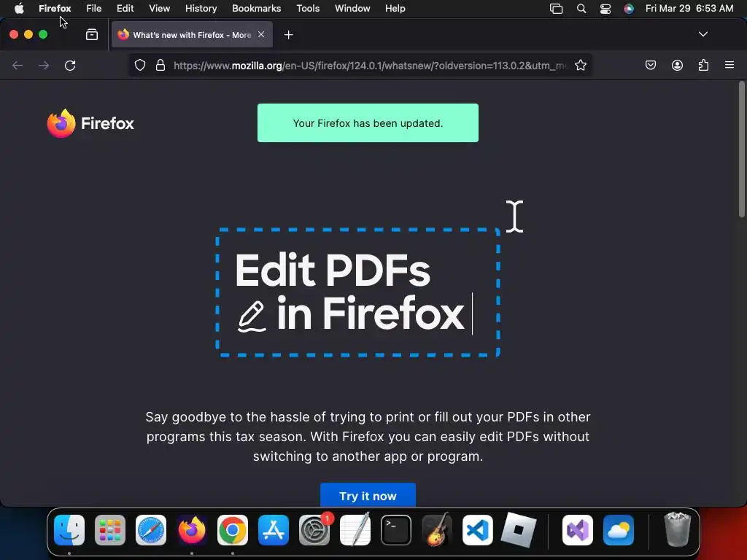Open Spotlight search in menu bar
Viewport: 747px width, 560px height.
tap(581, 9)
